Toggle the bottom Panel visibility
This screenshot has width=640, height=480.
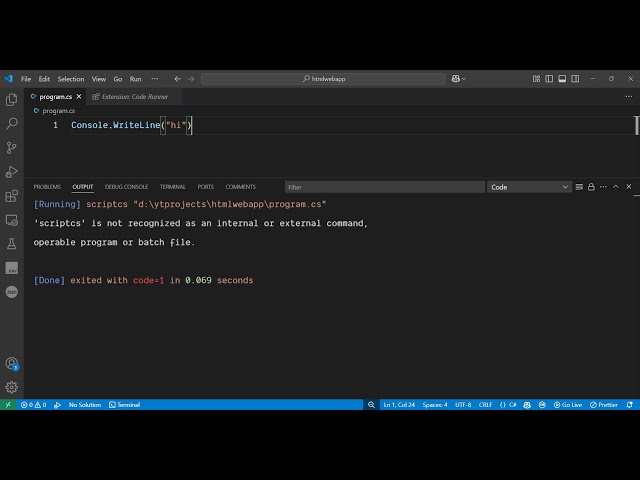[x=562, y=78]
